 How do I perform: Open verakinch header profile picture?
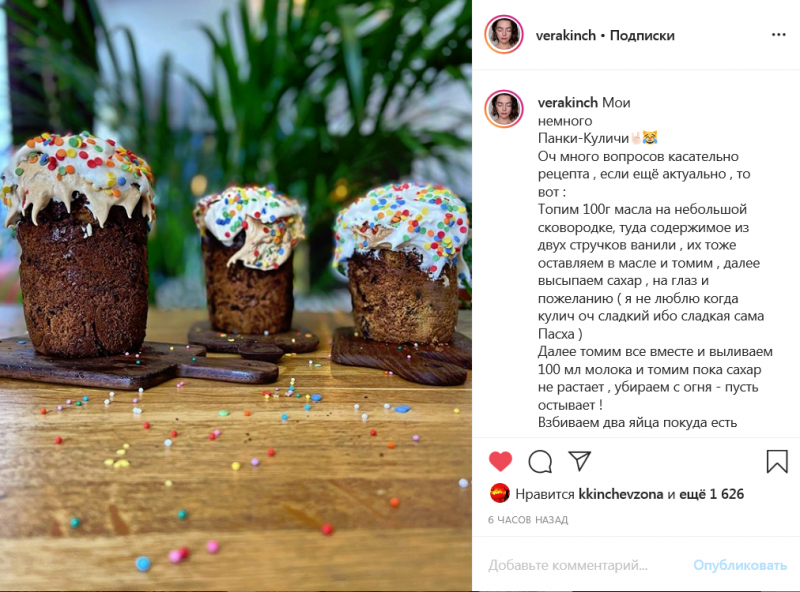(x=504, y=35)
